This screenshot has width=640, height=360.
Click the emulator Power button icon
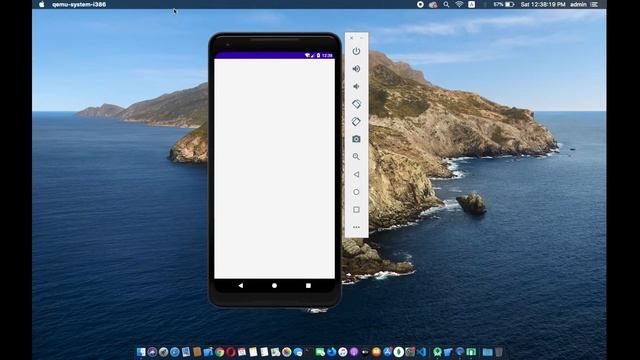click(356, 51)
